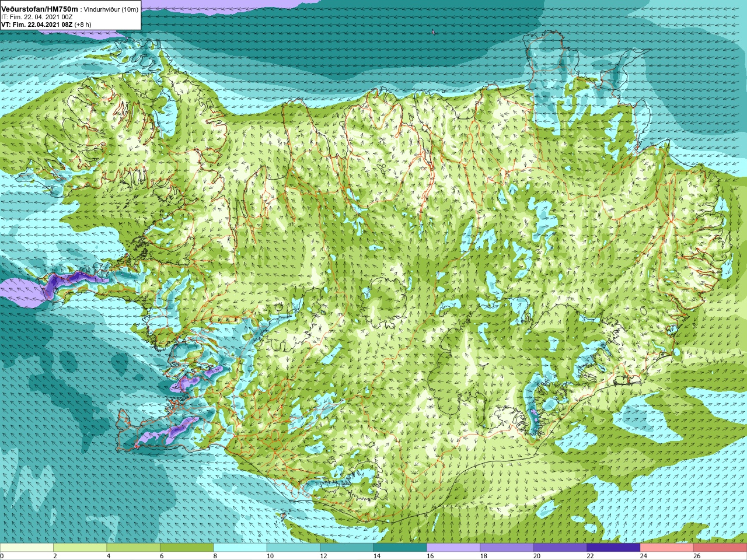Click legend scale label '14'

pyautogui.click(x=377, y=556)
